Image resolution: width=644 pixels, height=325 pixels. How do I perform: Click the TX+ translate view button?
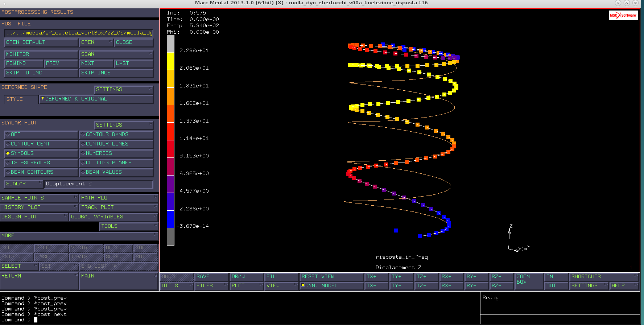point(376,277)
